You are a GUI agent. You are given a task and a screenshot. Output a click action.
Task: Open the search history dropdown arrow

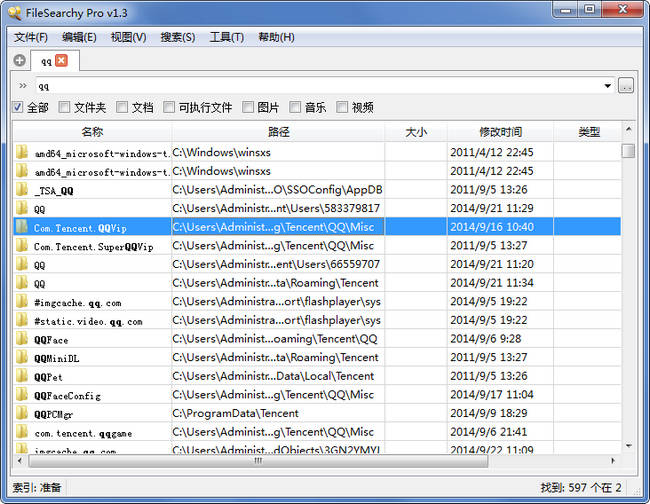(607, 86)
